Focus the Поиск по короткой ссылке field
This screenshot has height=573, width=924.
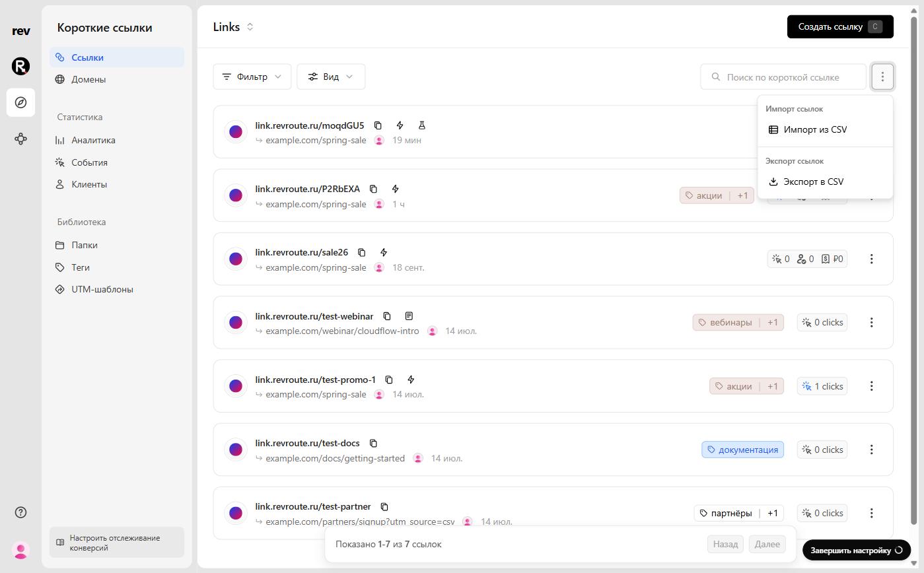coord(783,77)
